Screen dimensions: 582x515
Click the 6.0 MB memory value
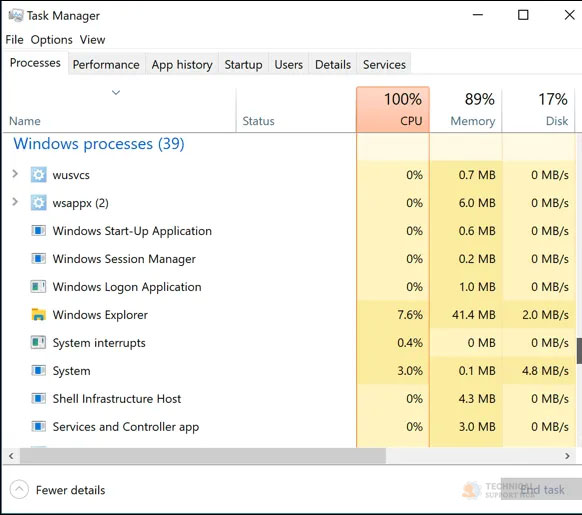coord(477,203)
